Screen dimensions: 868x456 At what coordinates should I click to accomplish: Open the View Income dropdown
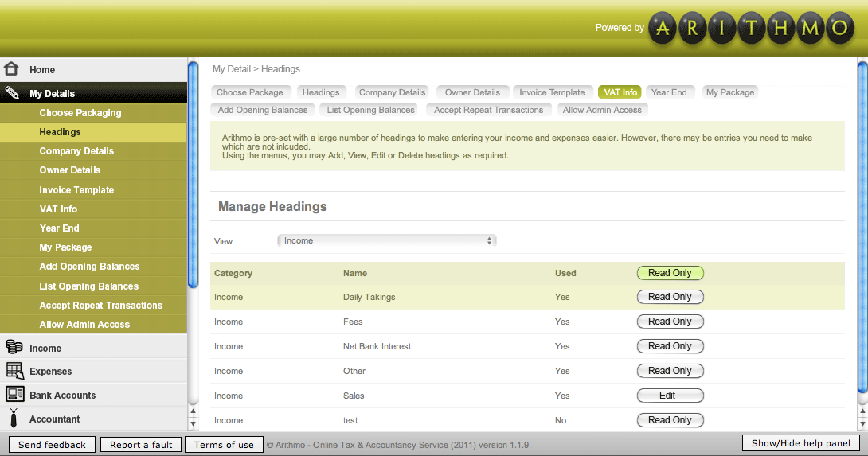[x=386, y=240]
